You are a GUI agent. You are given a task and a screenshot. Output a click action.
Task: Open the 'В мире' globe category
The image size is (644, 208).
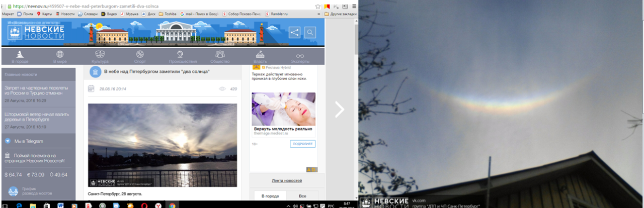[60, 54]
